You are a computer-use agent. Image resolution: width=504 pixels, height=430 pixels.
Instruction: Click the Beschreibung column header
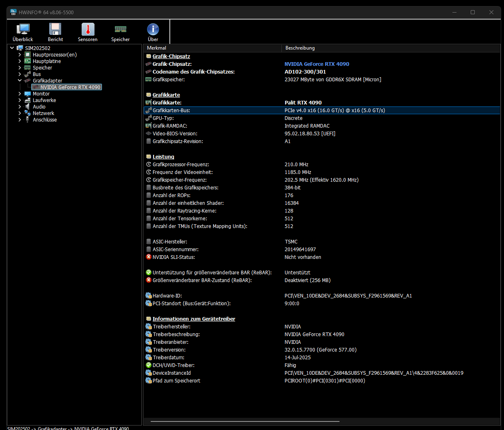(391, 48)
